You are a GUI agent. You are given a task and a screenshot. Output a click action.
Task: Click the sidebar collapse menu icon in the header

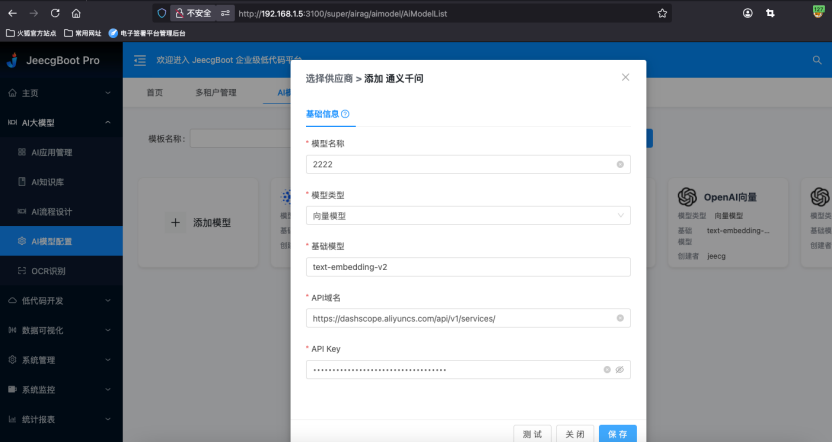[140, 61]
